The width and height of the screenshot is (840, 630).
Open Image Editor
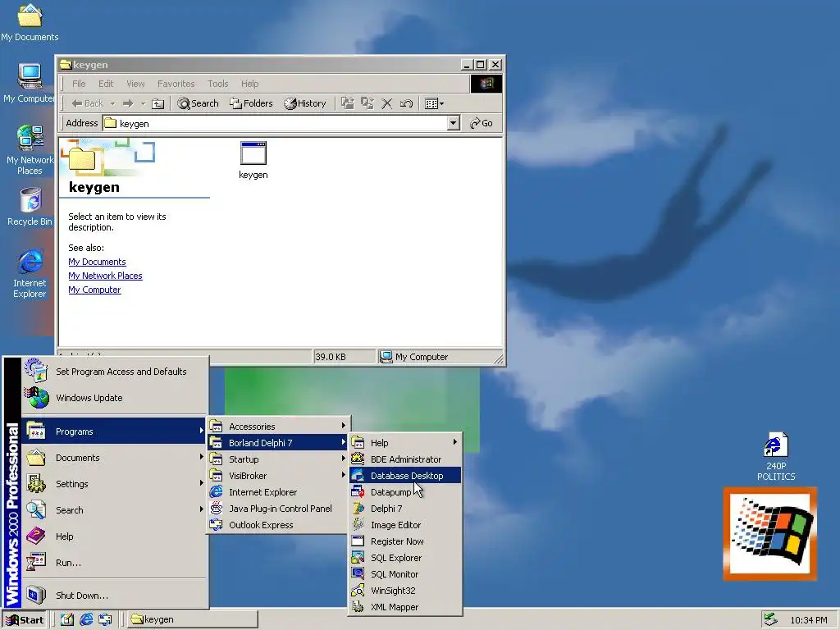[405, 525]
